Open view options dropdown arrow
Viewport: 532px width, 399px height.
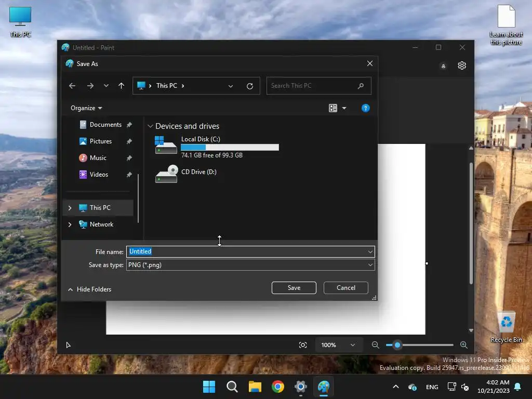344,108
